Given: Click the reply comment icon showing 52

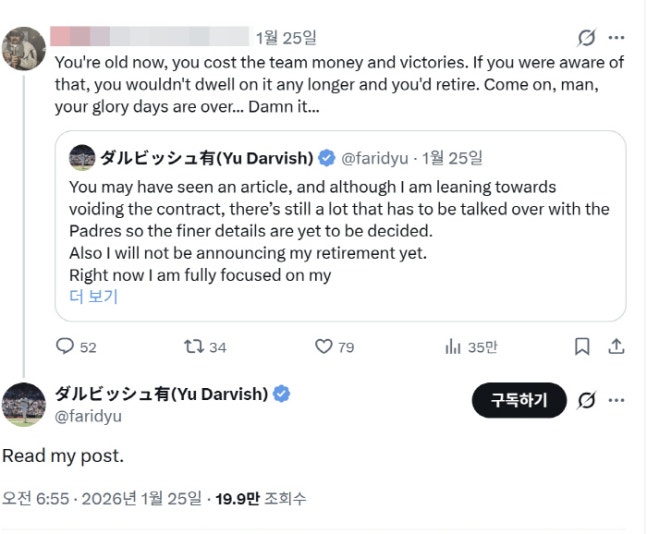Looking at the screenshot, I should (x=65, y=346).
